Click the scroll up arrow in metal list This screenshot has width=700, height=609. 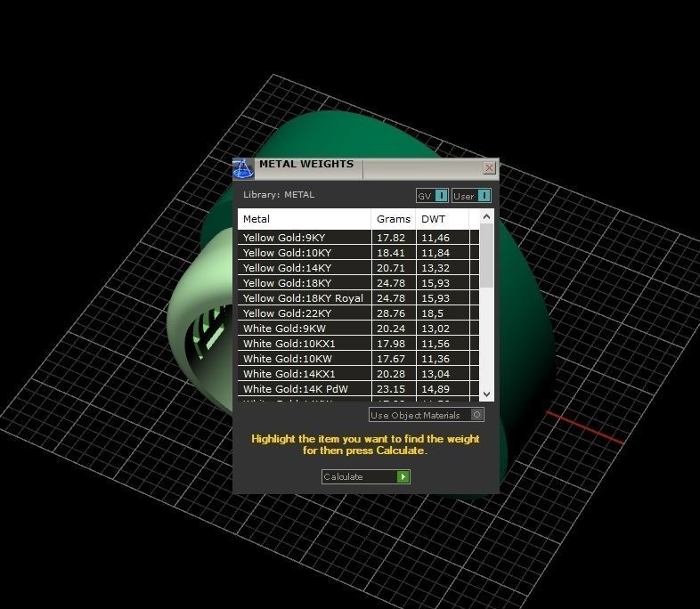[x=486, y=216]
